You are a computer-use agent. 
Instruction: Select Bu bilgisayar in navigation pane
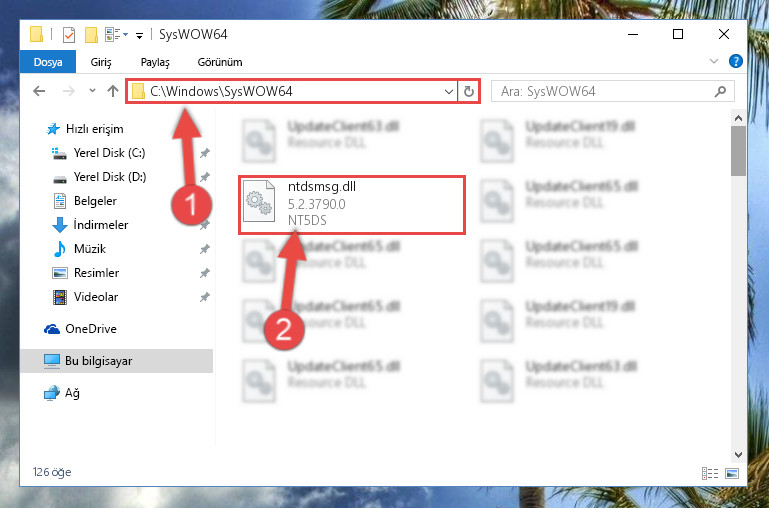point(117,361)
